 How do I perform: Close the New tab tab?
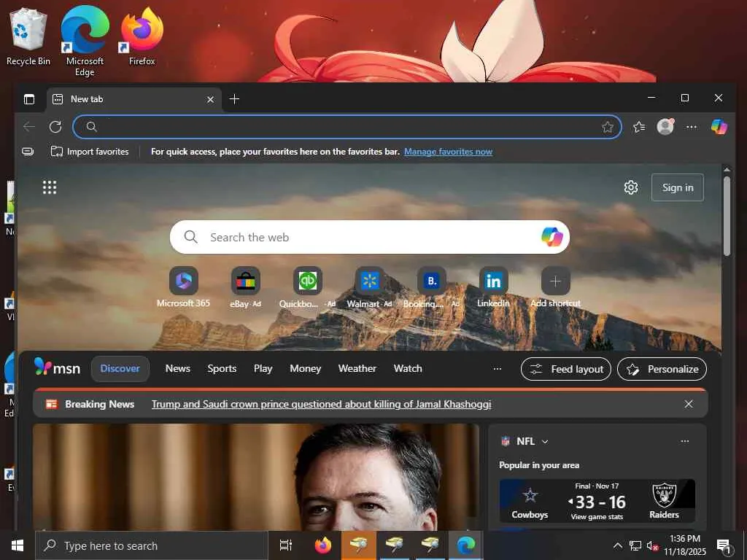tap(210, 99)
